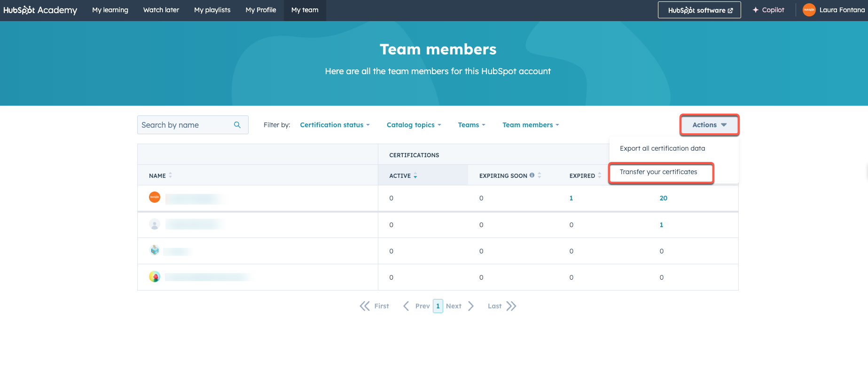Click blurred name in second row
Screen dimensions: 868x383
click(194, 224)
